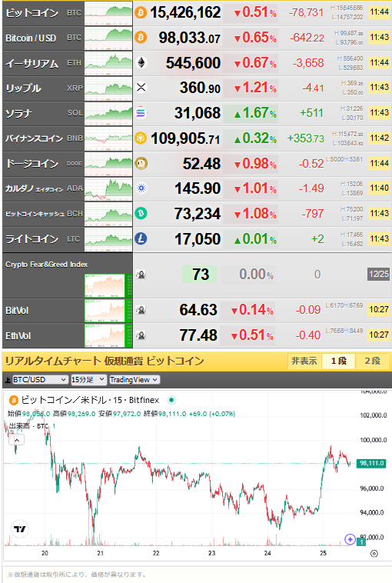Open the BTC/USD pair dropdown
Screen dimensions: 392x583
click(x=40, y=380)
